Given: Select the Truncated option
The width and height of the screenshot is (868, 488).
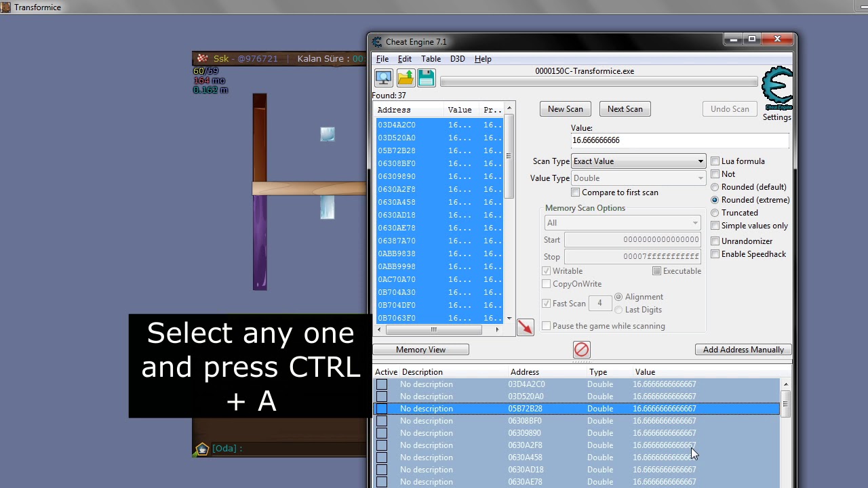Looking at the screenshot, I should point(715,213).
